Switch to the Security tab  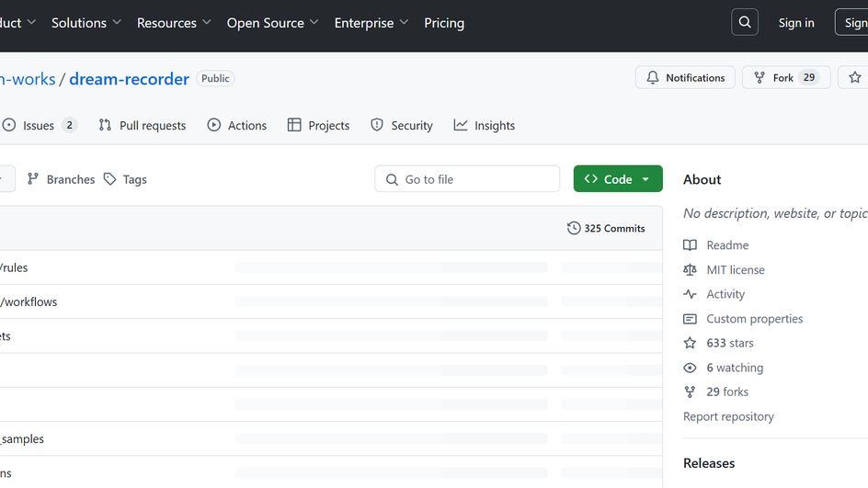click(402, 126)
